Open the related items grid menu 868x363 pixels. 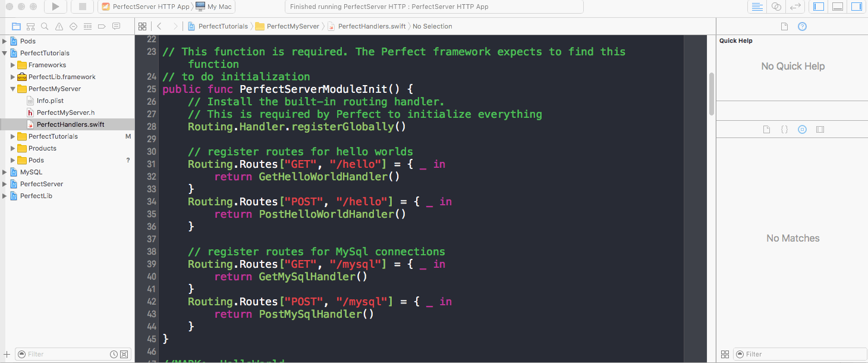142,26
